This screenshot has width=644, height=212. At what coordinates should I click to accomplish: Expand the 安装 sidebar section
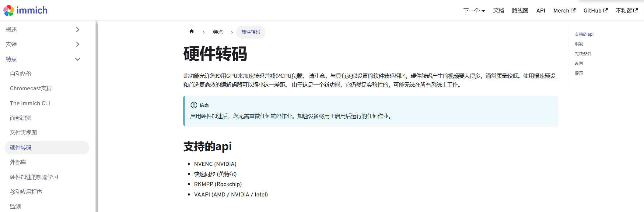[78, 44]
